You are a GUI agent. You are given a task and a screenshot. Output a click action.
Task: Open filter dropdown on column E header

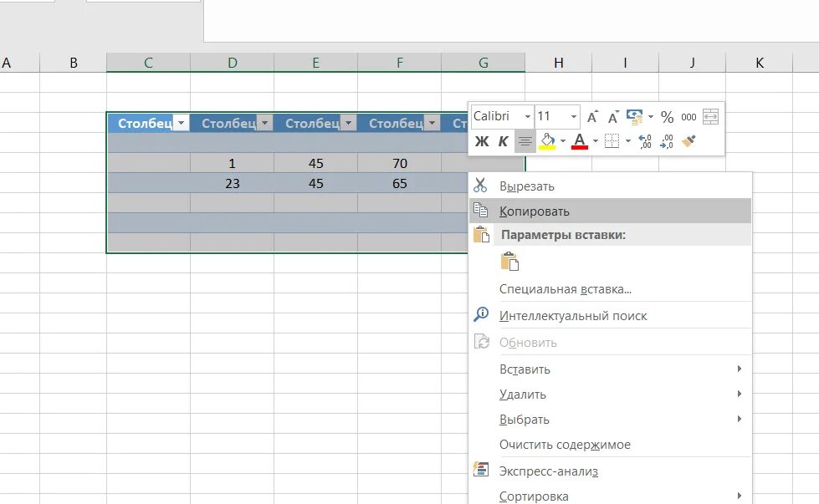point(348,123)
